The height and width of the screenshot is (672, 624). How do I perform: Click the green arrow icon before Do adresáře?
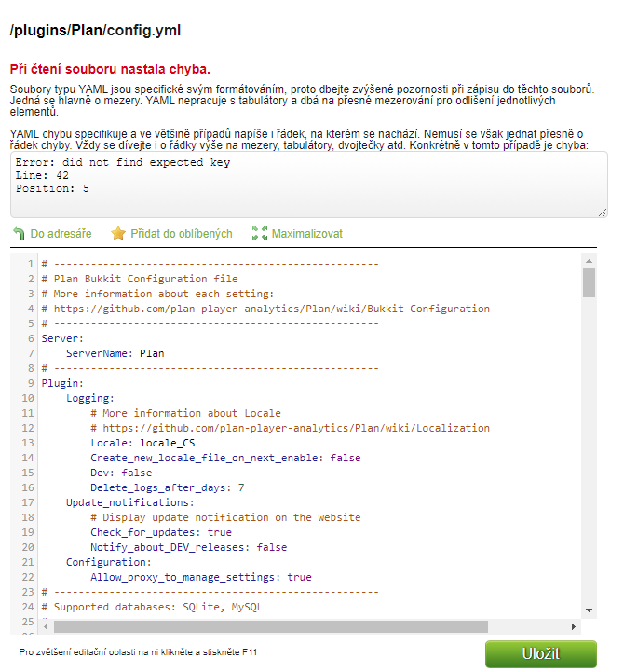point(19,234)
